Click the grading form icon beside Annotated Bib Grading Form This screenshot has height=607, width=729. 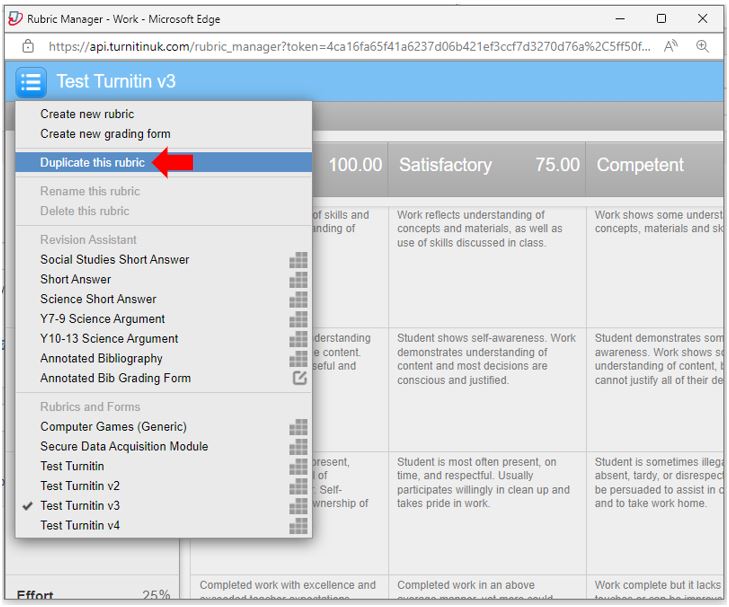pos(299,378)
